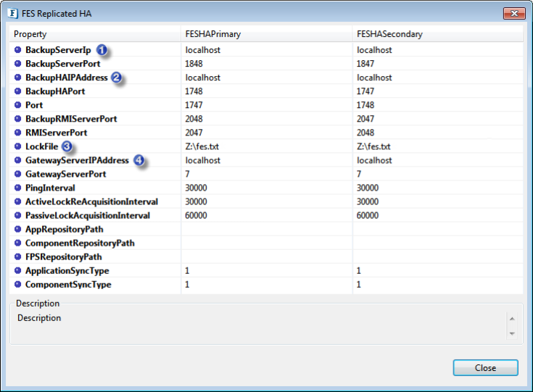533x392 pixels.
Task: Click FESHAPrimary PassiveLockAcquisitionInterval value 60000
Action: tap(196, 215)
